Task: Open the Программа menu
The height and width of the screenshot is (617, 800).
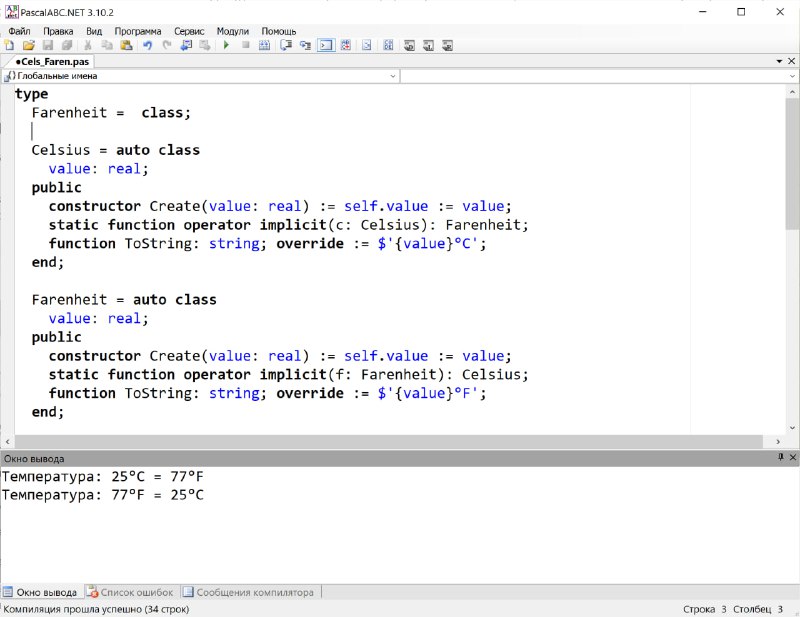Action: pos(138,31)
